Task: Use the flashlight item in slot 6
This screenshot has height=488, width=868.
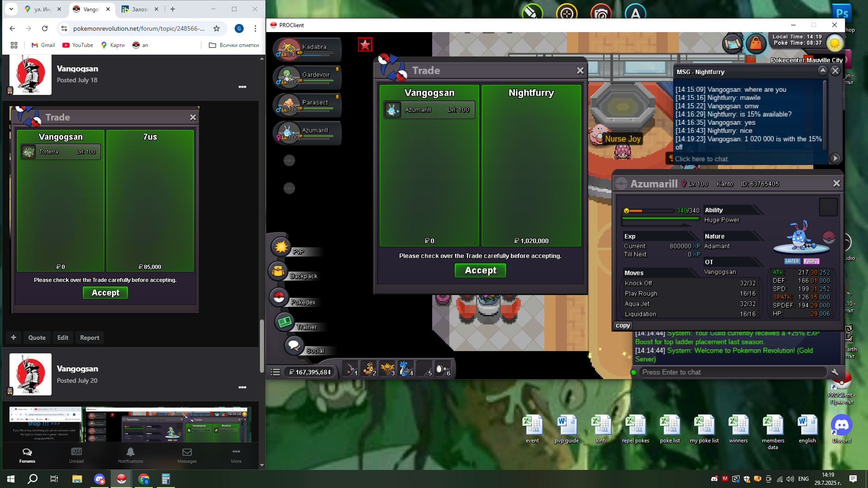Action: 443,369
